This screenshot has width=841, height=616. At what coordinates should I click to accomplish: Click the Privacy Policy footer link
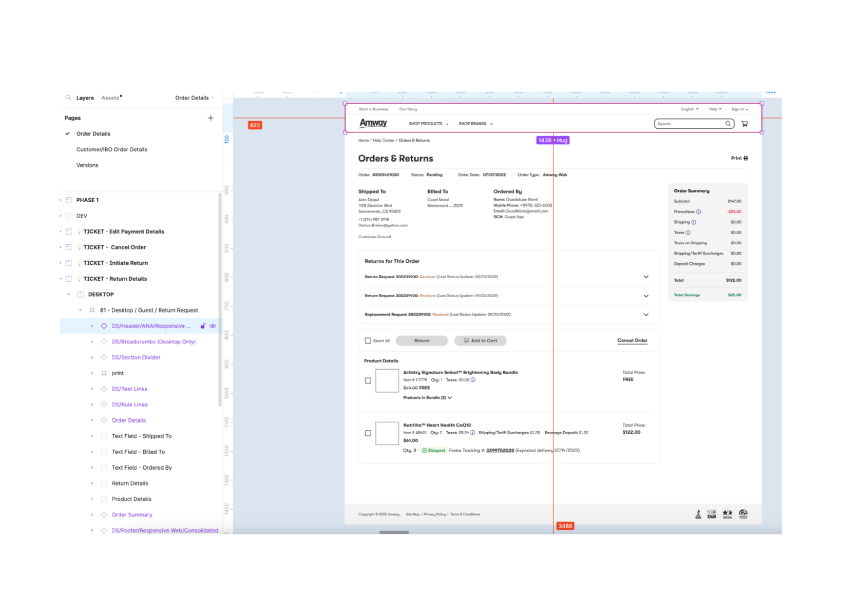435,514
